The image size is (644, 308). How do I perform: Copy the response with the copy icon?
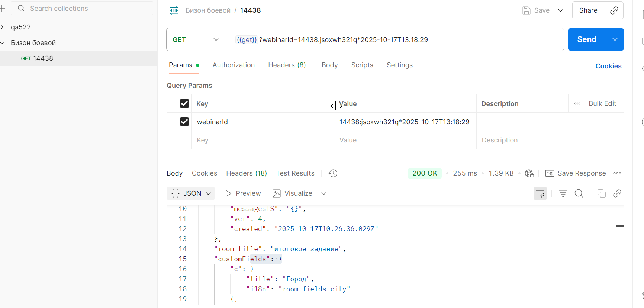[x=601, y=193]
